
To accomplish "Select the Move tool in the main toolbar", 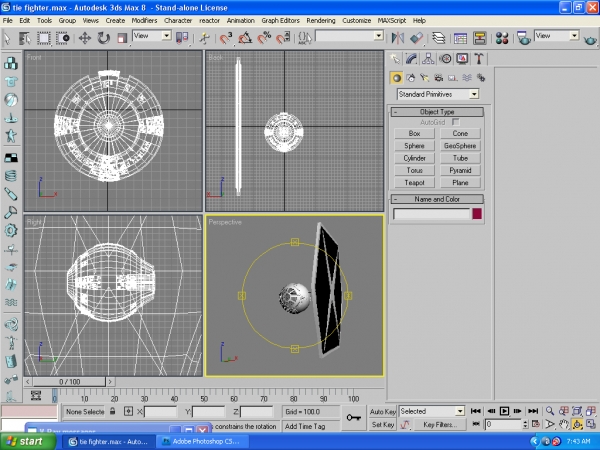I will pyautogui.click(x=85, y=38).
